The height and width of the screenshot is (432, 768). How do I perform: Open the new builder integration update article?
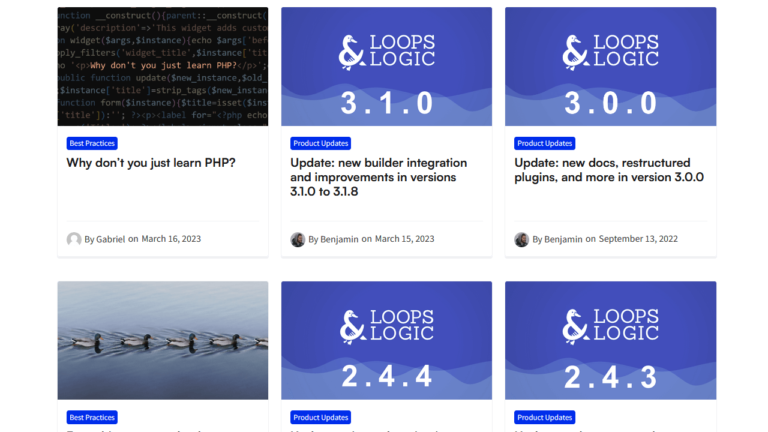379,177
